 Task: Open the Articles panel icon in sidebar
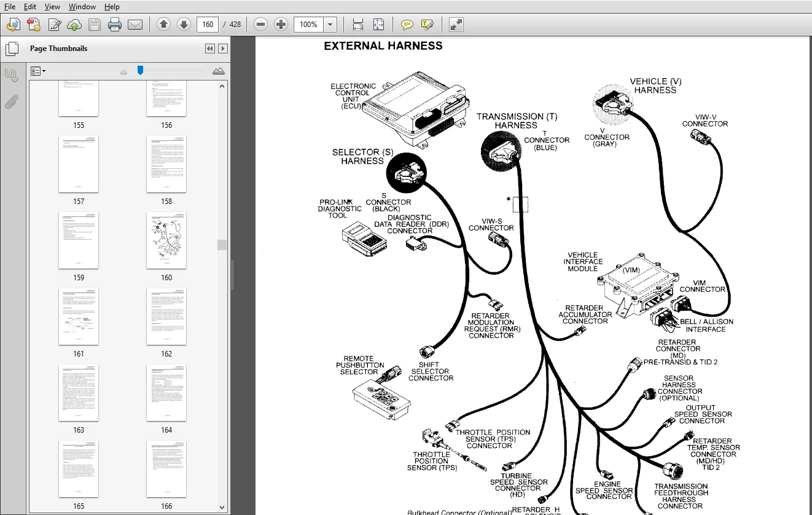click(12, 76)
